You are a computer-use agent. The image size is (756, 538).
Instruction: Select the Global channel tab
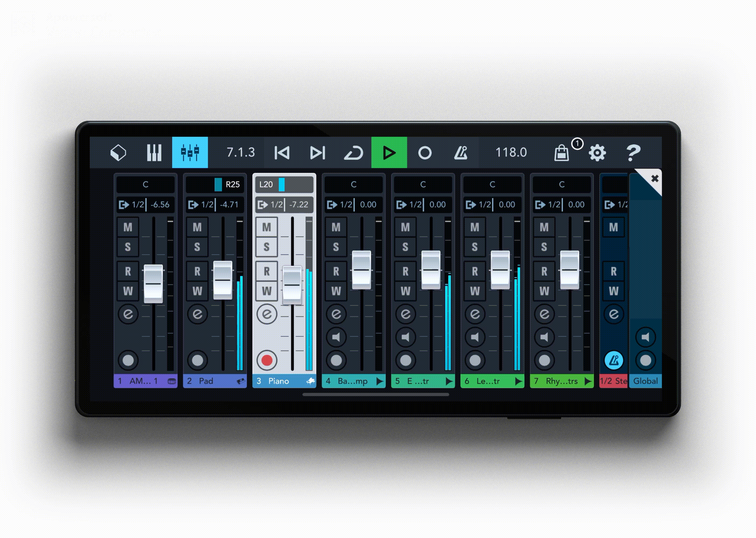(645, 381)
